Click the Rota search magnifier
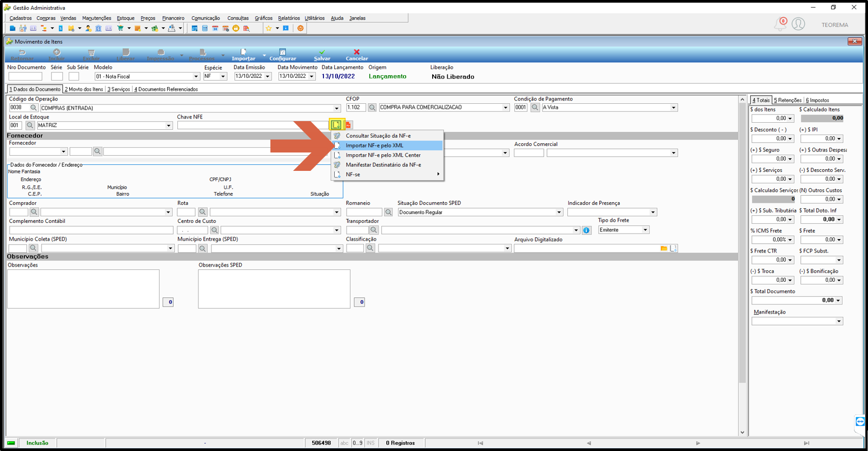This screenshot has height=451, width=868. point(202,212)
